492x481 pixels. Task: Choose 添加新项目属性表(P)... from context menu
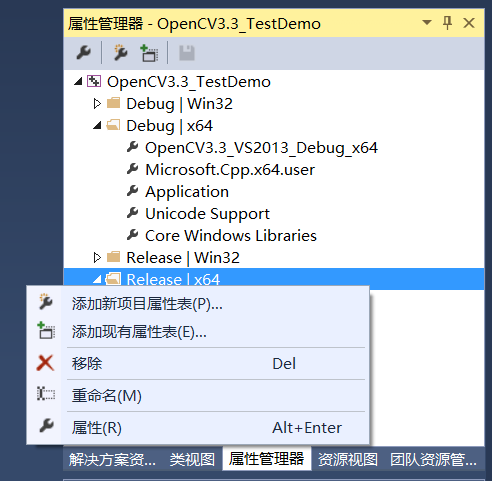click(147, 304)
